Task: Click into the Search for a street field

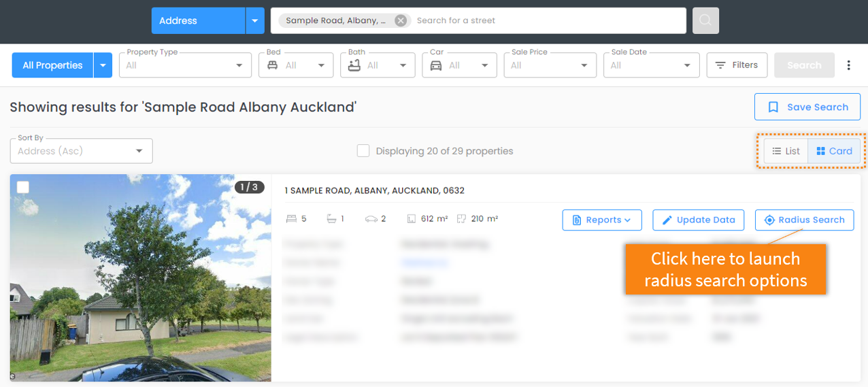Action: click(x=548, y=20)
